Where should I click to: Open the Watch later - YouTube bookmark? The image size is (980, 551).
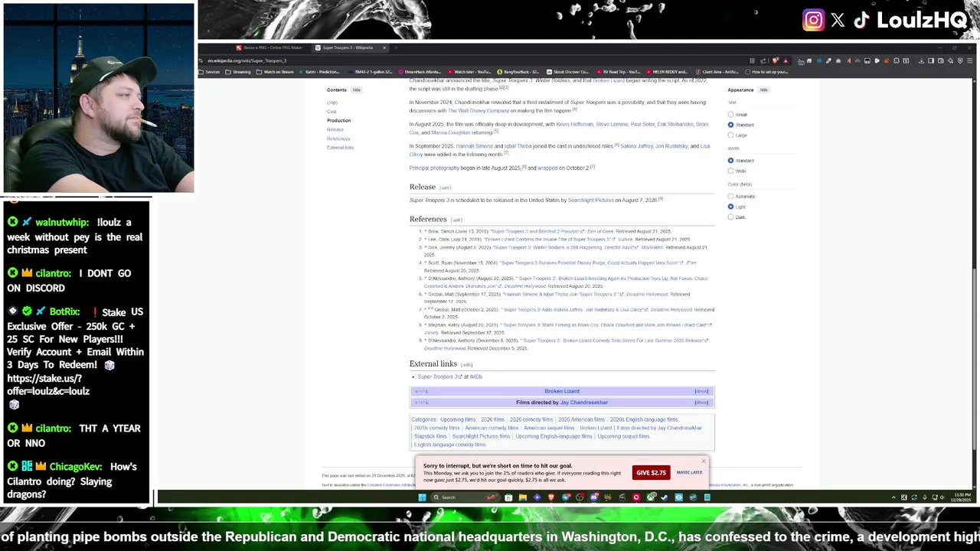tap(469, 72)
